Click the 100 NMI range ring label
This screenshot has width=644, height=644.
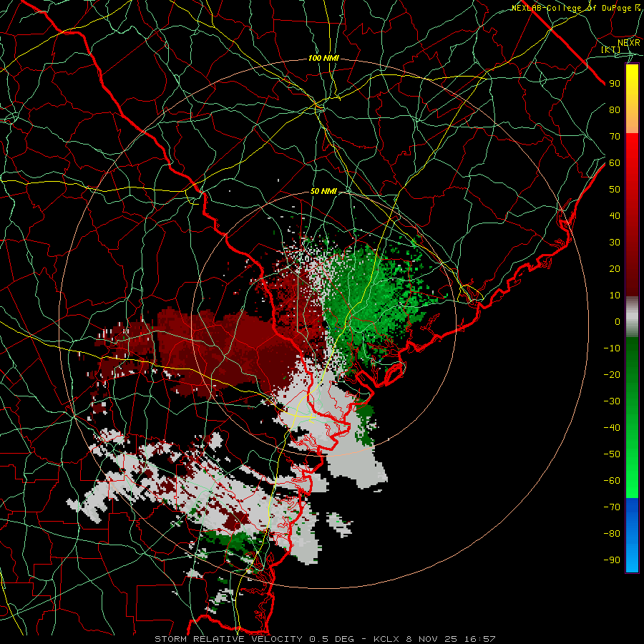pyautogui.click(x=323, y=59)
